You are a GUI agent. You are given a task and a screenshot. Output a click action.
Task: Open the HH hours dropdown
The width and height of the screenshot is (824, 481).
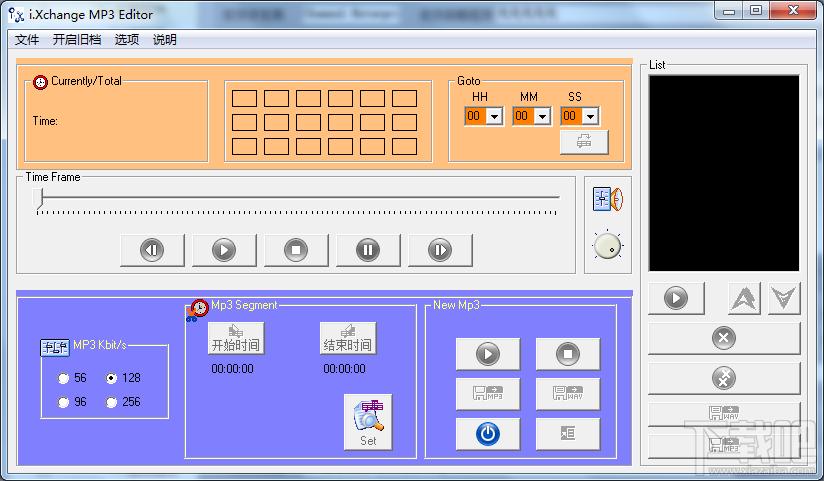(495, 116)
